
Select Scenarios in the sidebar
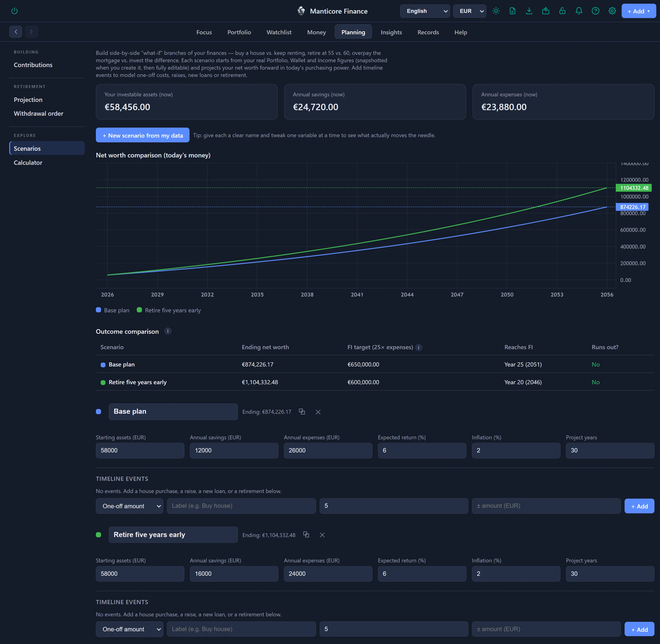point(47,148)
